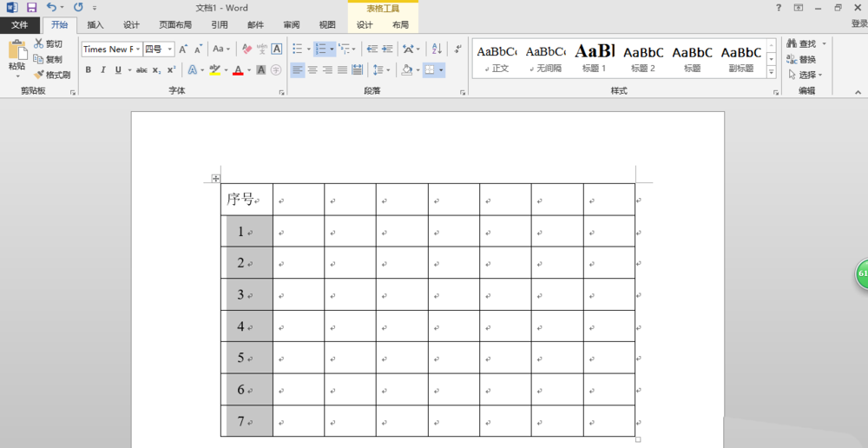Screen dimensions: 868x448
Task: Cut selection with 剪切 scissors
Action: [48, 43]
